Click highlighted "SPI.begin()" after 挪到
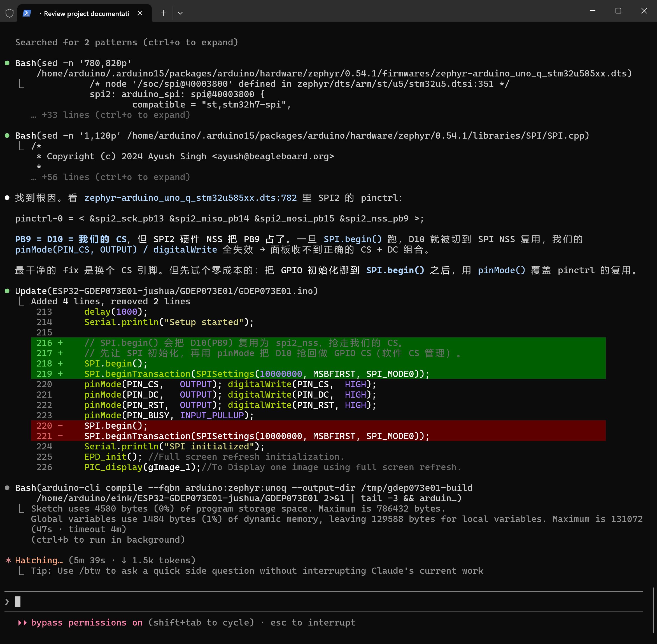 [x=395, y=270]
